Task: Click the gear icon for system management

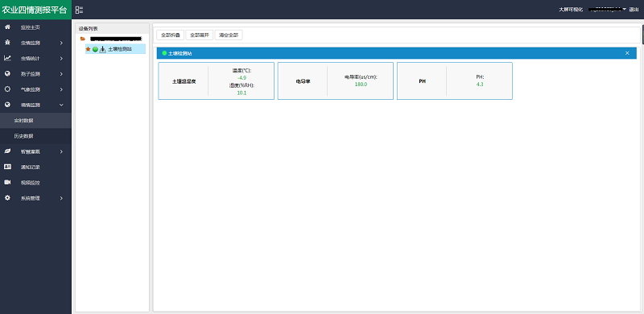Action: tap(7, 198)
